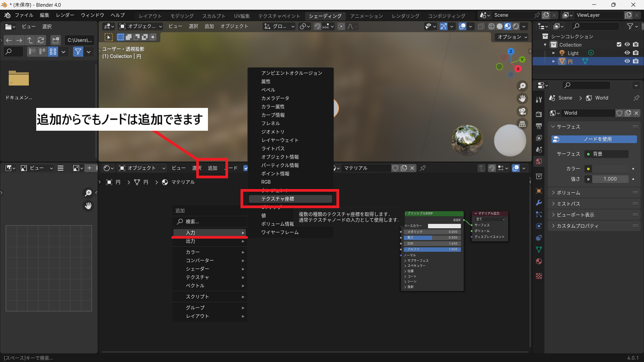
Task: Toggle Collection visibility eye icon
Action: point(627,45)
